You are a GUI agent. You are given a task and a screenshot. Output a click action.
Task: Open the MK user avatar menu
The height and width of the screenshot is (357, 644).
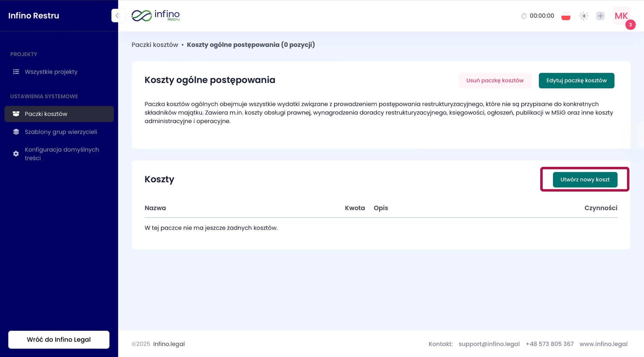[x=621, y=16]
